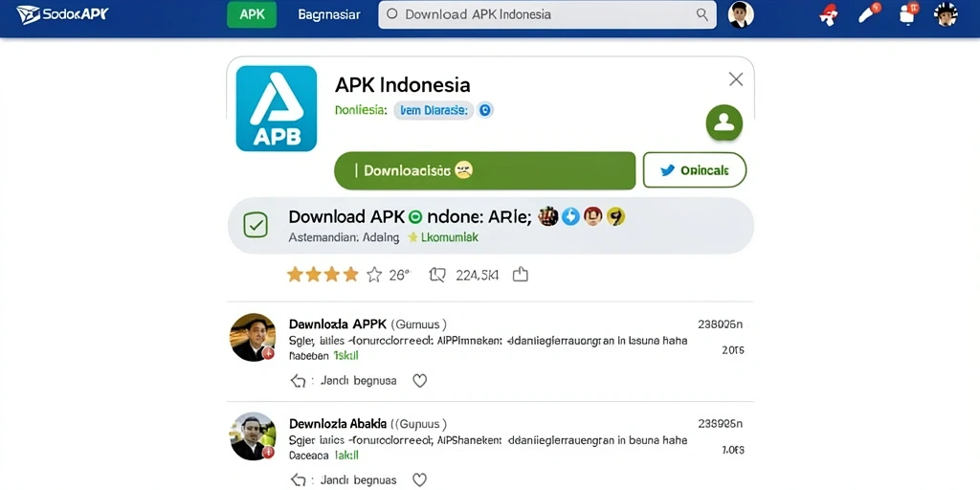Open the profile avatar next to search bar
Viewport: 980px width, 490px height.
tap(741, 14)
